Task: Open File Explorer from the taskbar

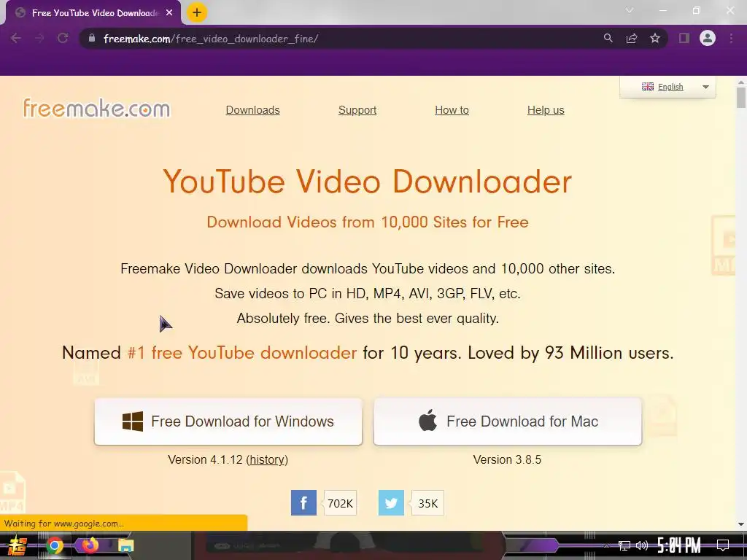Action: [x=125, y=545]
